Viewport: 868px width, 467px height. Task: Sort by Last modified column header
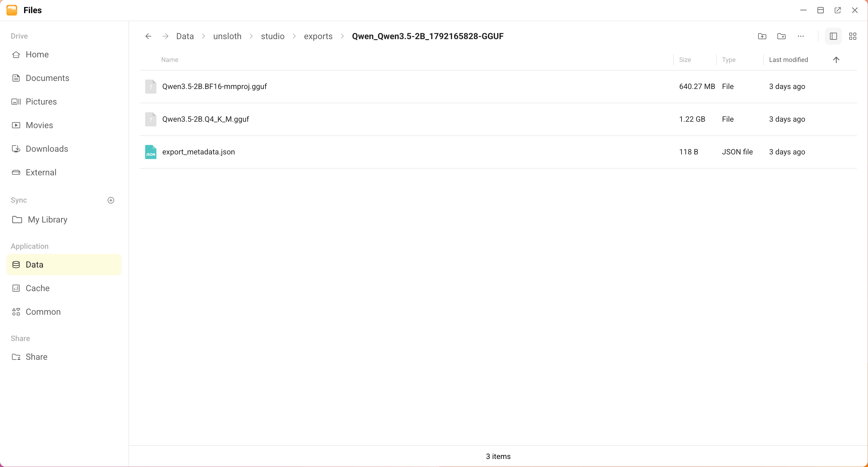(788, 60)
